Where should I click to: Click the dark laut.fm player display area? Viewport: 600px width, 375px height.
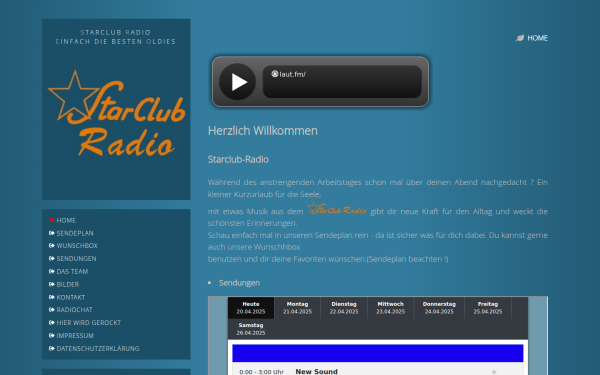point(342,82)
